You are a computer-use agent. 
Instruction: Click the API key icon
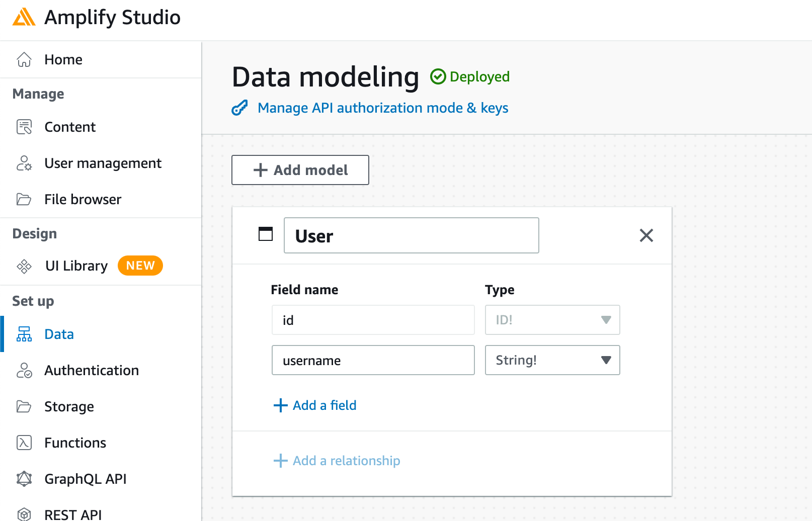pyautogui.click(x=239, y=108)
